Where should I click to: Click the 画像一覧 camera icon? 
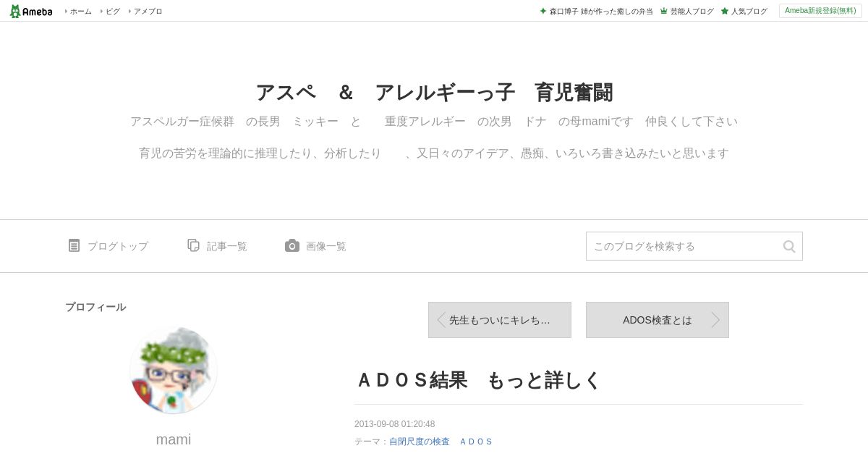[292, 245]
